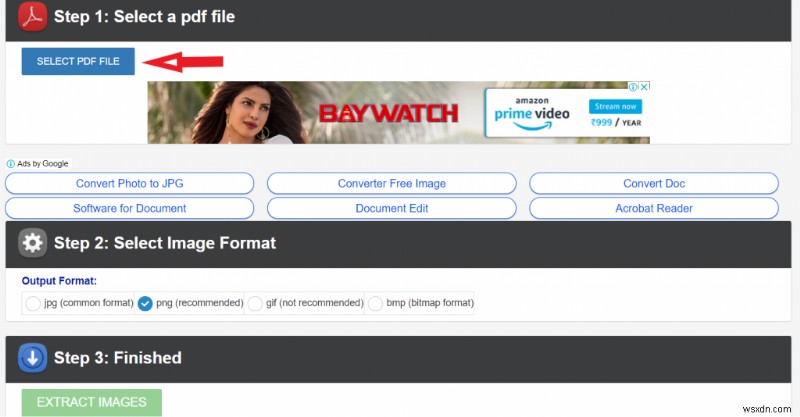
Task: Select jpg (common format) output option
Action: tap(33, 303)
